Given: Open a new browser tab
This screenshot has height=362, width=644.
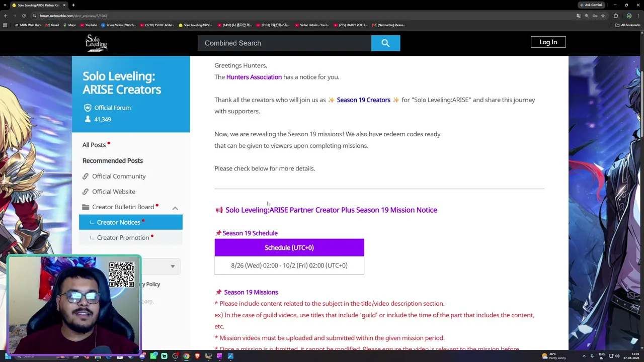Looking at the screenshot, I should (73, 5).
